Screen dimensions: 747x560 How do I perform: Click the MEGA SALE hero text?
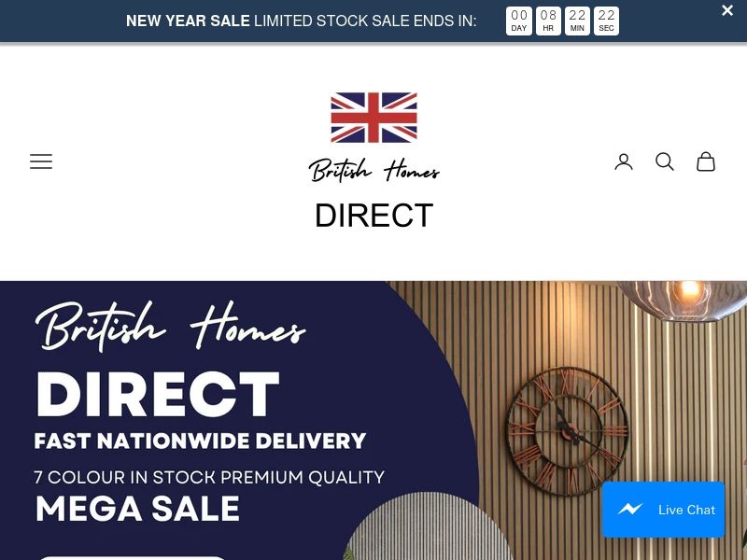(137, 509)
